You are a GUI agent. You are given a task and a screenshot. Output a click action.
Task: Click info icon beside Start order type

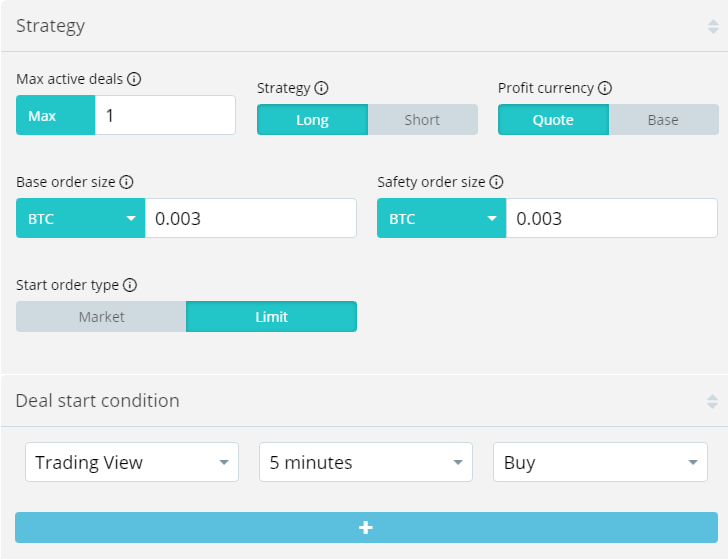130,285
